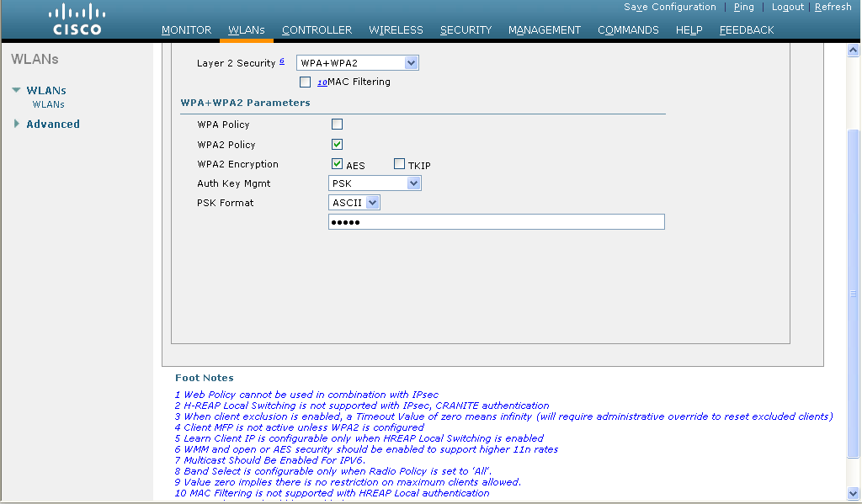Image resolution: width=862 pixels, height=504 pixels.
Task: Click the PSK Format label
Action: point(226,203)
